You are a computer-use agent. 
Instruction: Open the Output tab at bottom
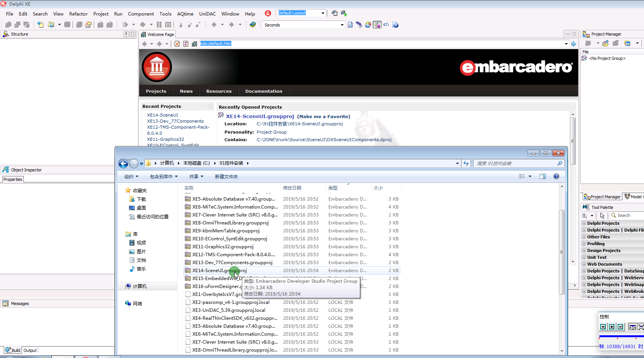[30, 350]
